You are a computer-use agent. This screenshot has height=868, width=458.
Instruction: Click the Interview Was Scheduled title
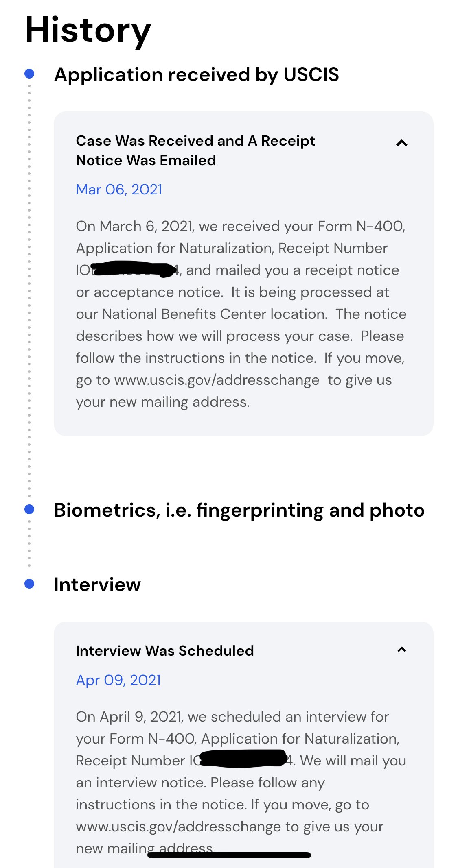click(165, 651)
